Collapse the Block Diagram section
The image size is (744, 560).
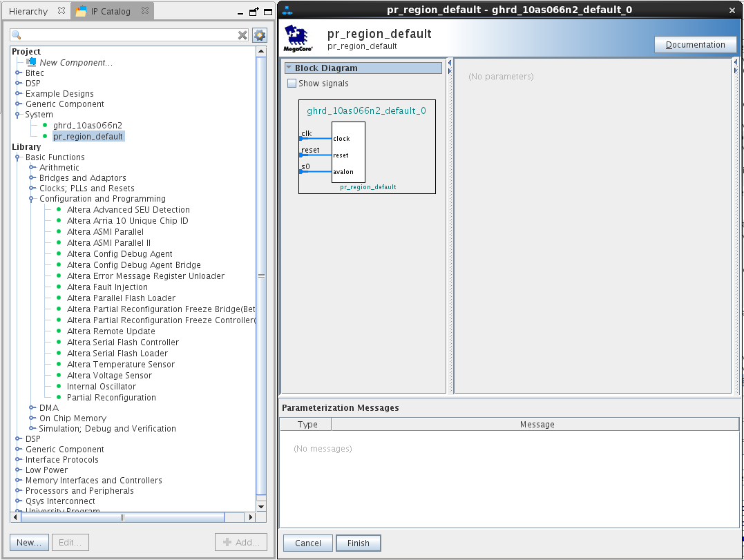tap(289, 68)
